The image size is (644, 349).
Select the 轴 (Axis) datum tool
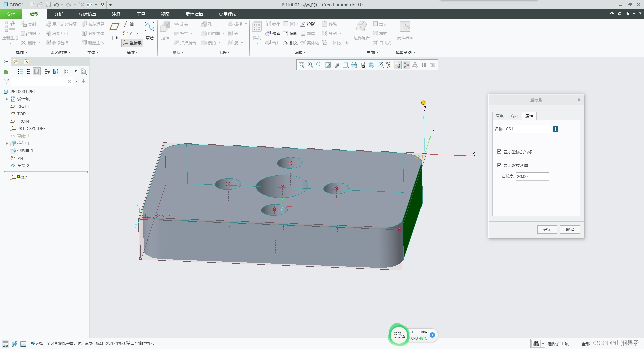click(x=129, y=24)
